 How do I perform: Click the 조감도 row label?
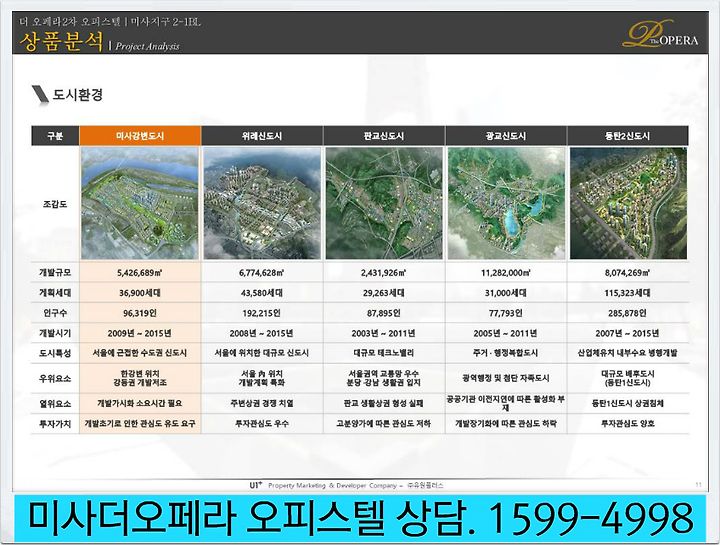pyautogui.click(x=55, y=204)
